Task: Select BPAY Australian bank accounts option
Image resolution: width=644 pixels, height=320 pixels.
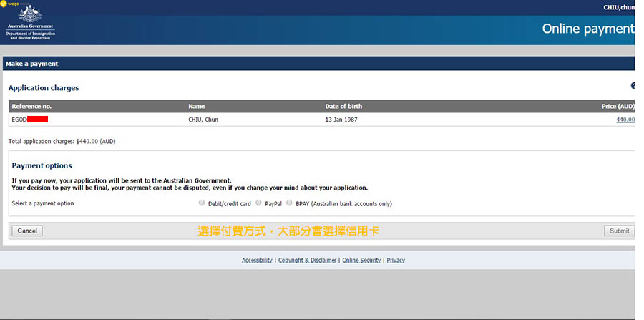Action: [289, 203]
